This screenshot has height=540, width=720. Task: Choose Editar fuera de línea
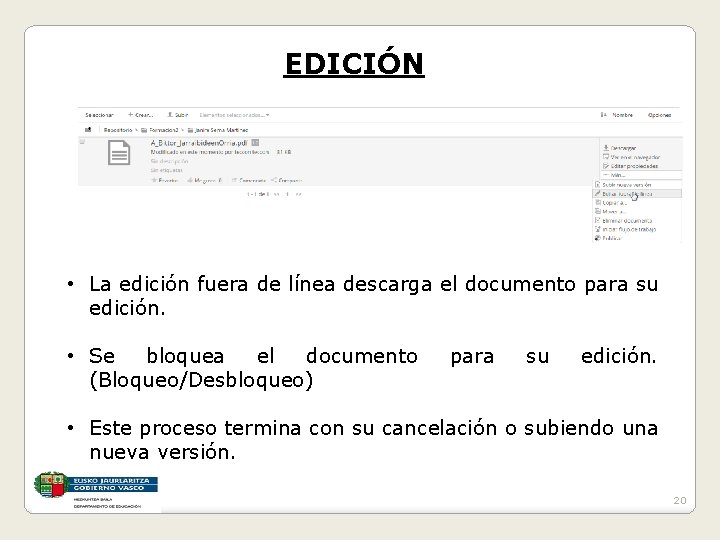637,194
